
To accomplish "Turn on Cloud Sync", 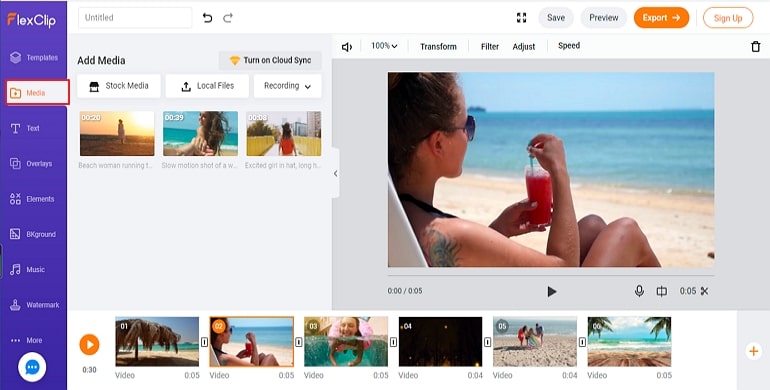I will (x=270, y=60).
